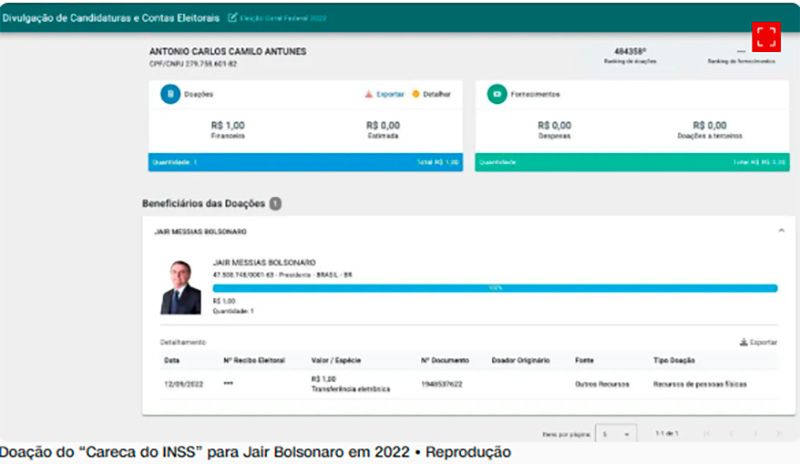This screenshot has width=800, height=464.
Task: Click the 100% donation progress bar
Action: click(494, 288)
